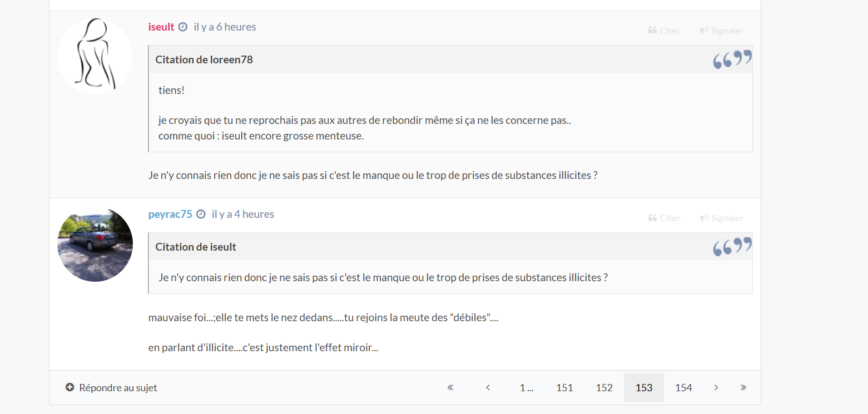Viewport: 868px width, 414px height.
Task: Click quoted text 'tiens!'
Action: pyautogui.click(x=171, y=90)
